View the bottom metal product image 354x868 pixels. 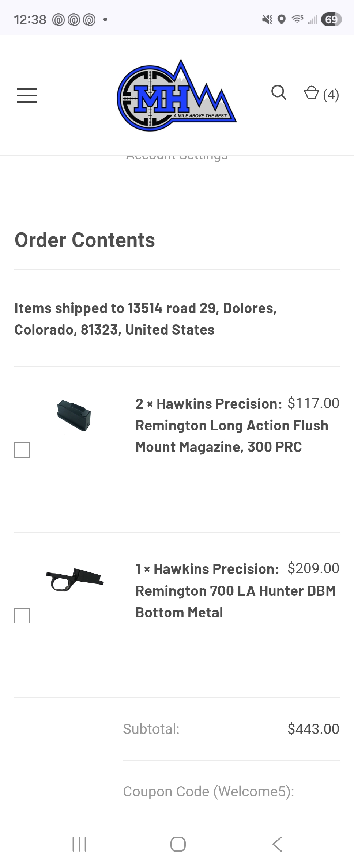pyautogui.click(x=75, y=579)
